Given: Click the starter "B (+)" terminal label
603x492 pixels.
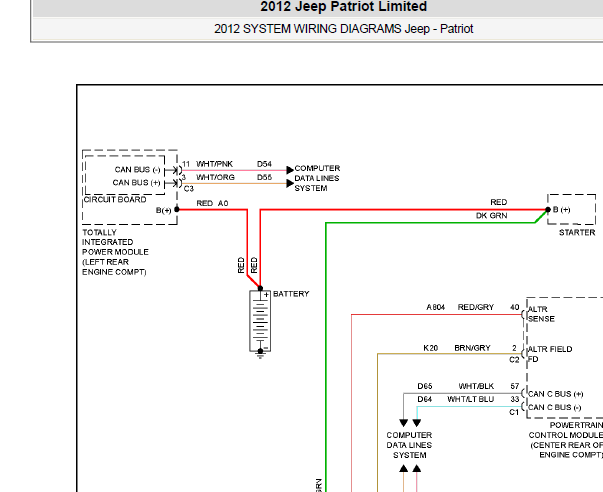Looking at the screenshot, I should [x=561, y=210].
